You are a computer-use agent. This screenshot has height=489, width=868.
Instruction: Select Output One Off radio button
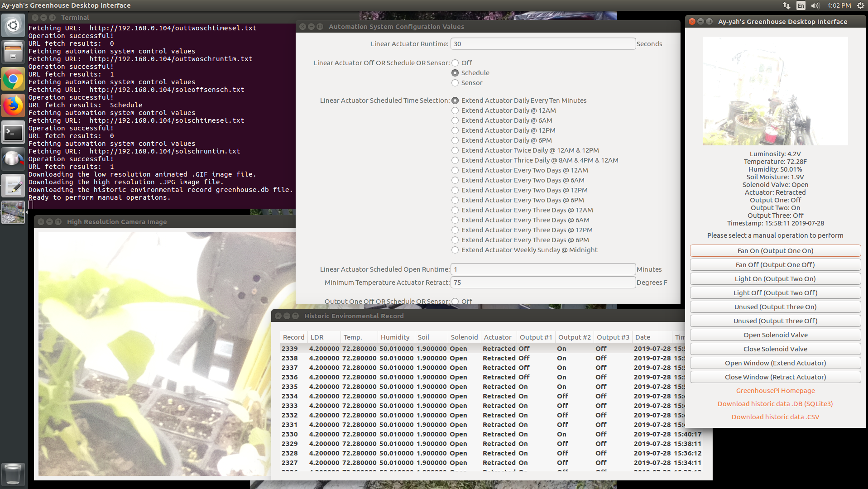(455, 302)
